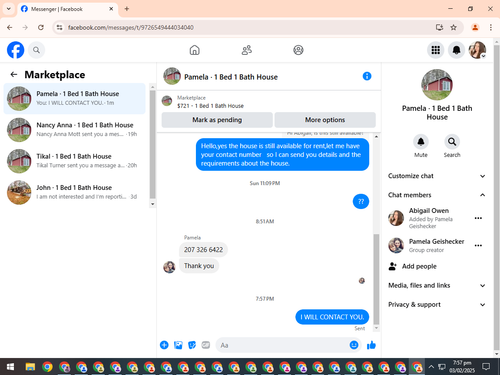
Task: Open the Menu grid icon
Action: tap(436, 50)
